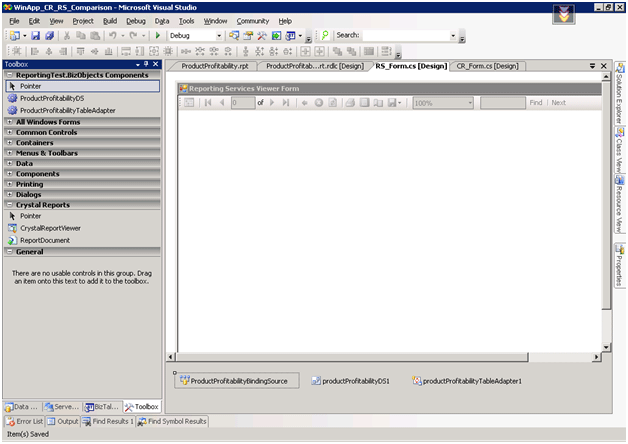
Task: Switch to CR_Form.cs [Design] tab
Action: click(x=487, y=66)
